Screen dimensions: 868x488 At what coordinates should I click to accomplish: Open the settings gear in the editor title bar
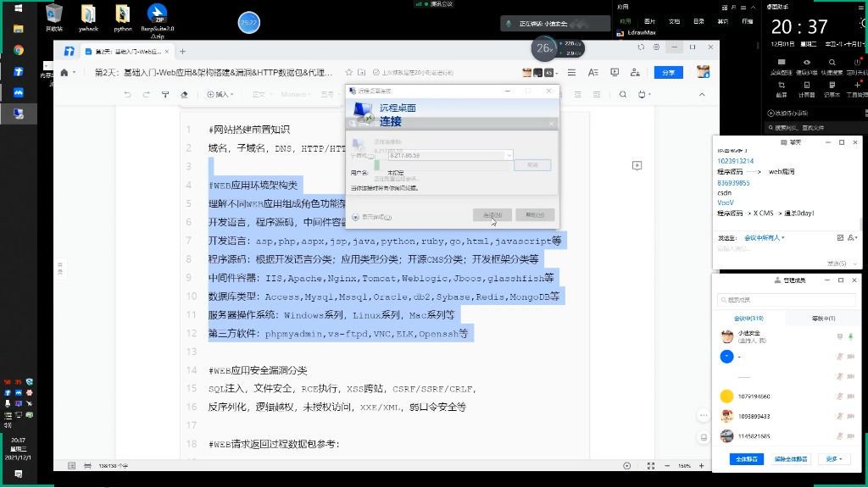coord(656,47)
